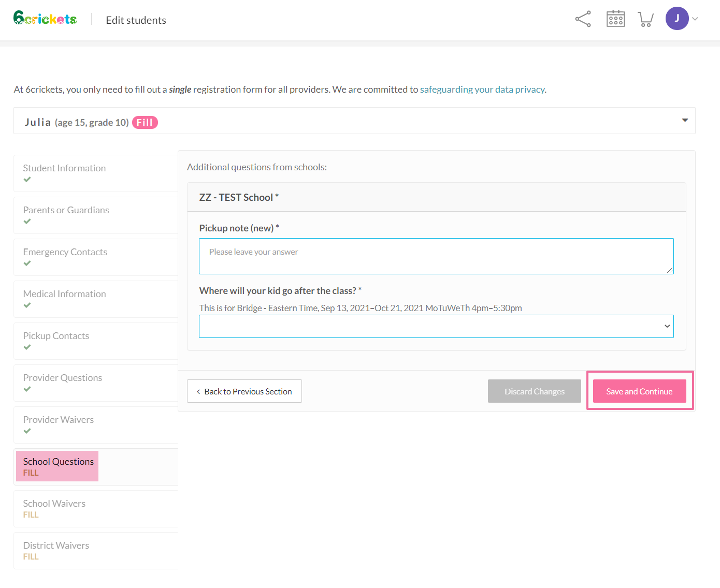Click the purple J profile avatar

click(676, 19)
